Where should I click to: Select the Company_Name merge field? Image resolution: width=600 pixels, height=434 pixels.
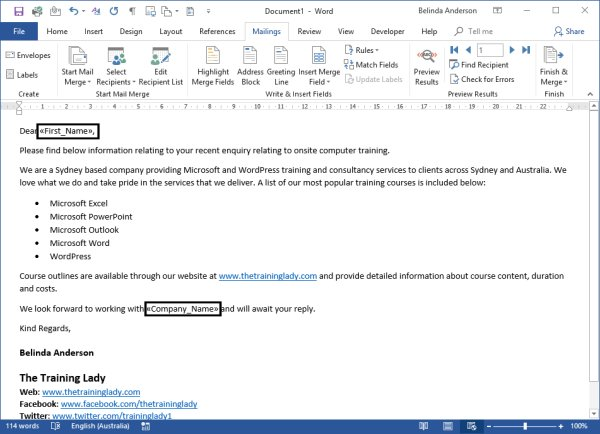183,309
